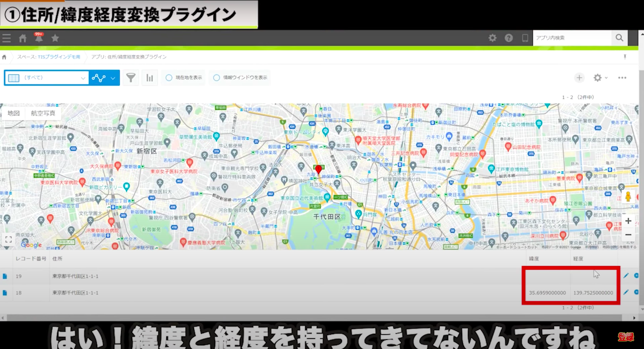
Task: Open the bar chart aggregate icon
Action: pyautogui.click(x=150, y=78)
